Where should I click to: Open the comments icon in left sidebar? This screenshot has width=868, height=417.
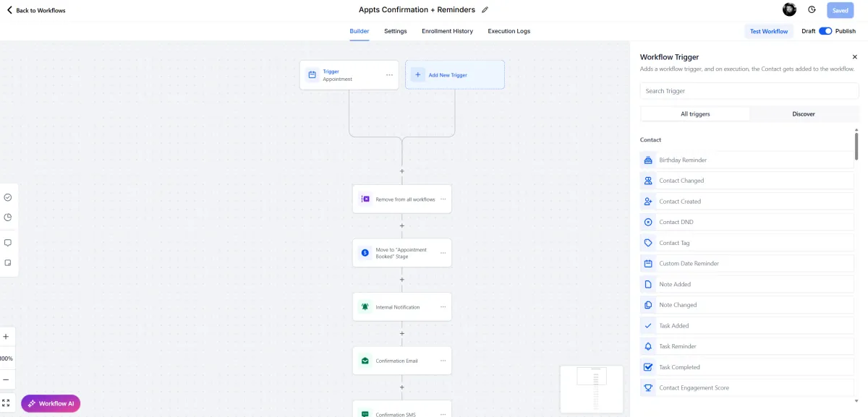tap(8, 243)
